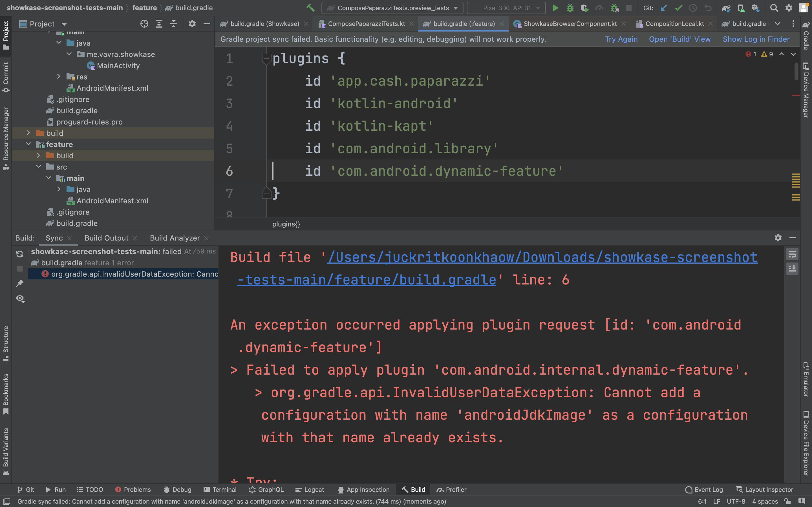Switch to the Build Output tab
This screenshot has width=812, height=507.
pos(106,238)
